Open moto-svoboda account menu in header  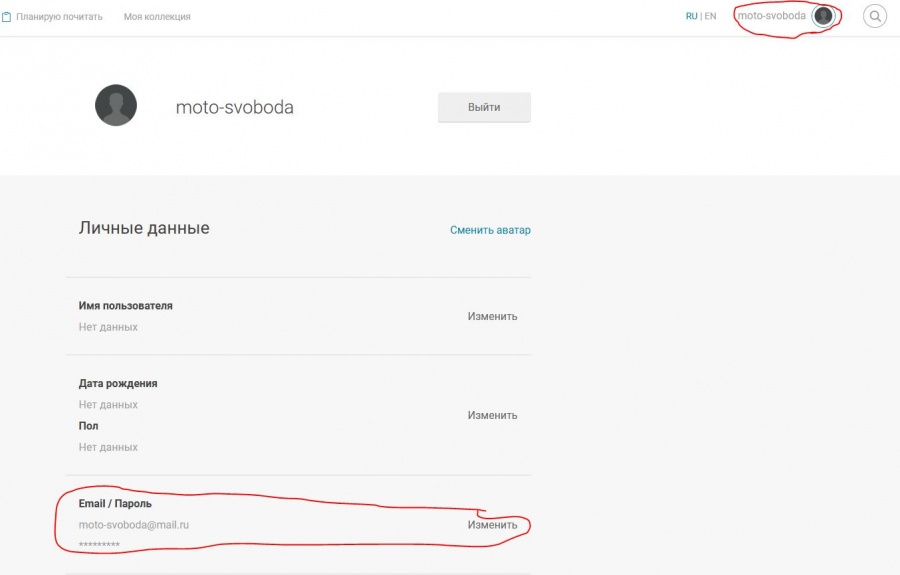pos(771,15)
